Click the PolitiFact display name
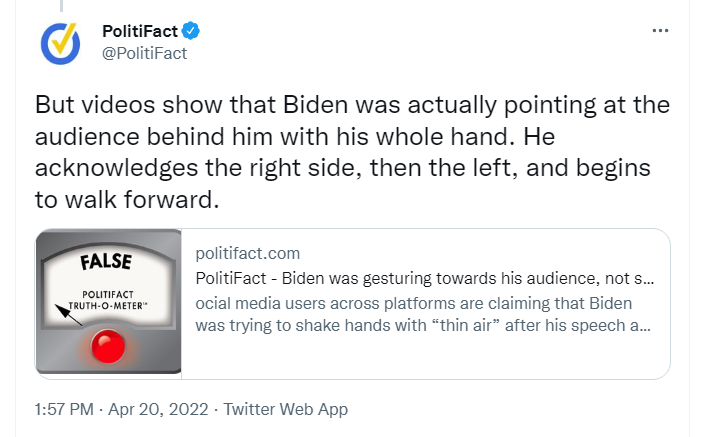 [140, 31]
